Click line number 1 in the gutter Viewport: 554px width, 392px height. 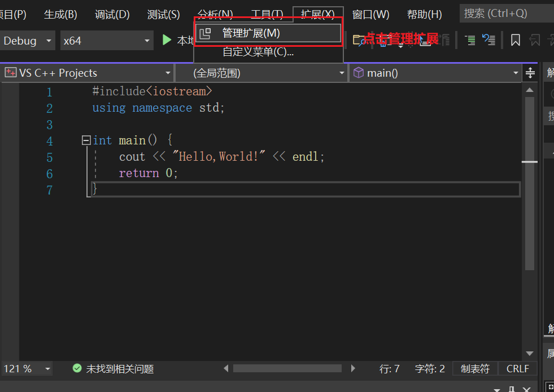pyautogui.click(x=50, y=92)
